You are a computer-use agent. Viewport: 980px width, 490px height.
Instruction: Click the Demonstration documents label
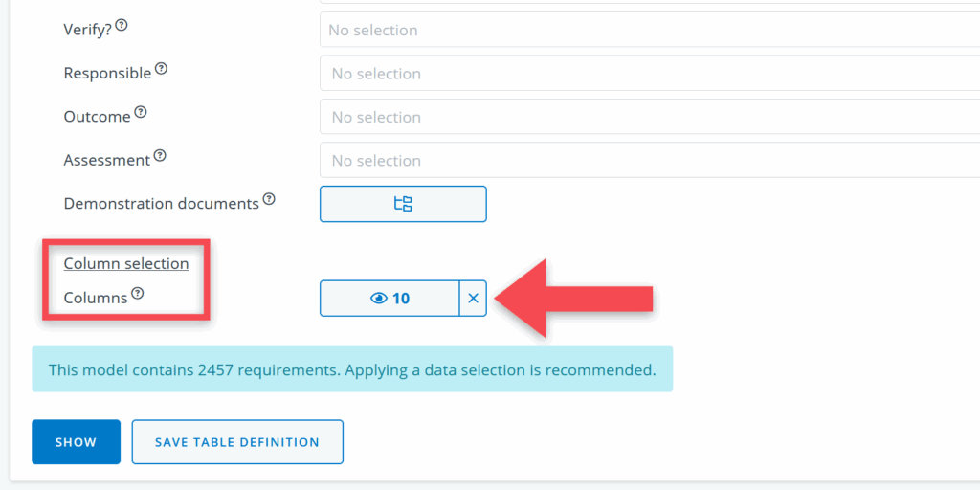(x=161, y=204)
